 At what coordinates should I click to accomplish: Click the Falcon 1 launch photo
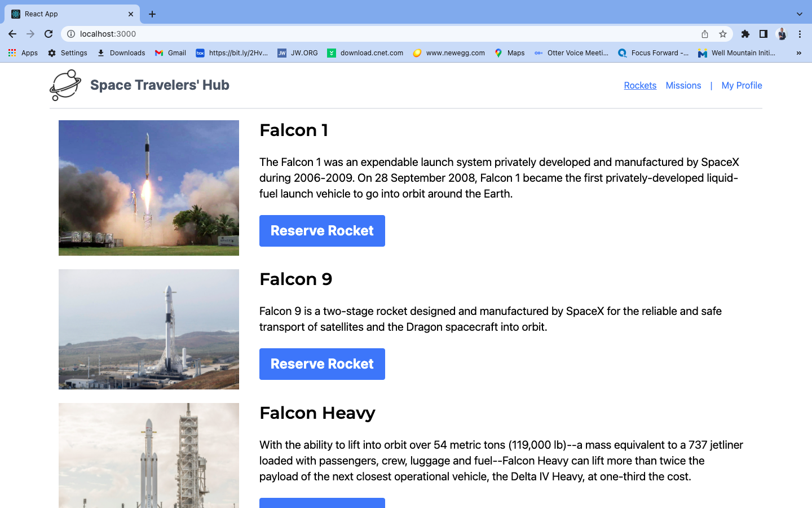[x=149, y=188]
